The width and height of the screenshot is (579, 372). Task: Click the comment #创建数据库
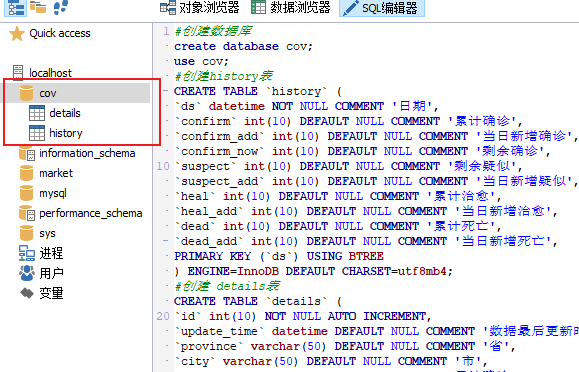pos(213,31)
